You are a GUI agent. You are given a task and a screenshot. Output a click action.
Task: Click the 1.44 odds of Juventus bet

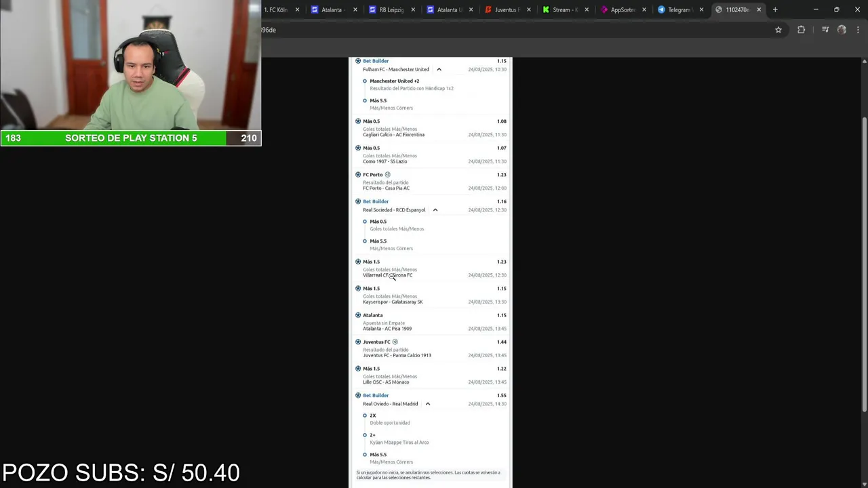click(x=501, y=342)
